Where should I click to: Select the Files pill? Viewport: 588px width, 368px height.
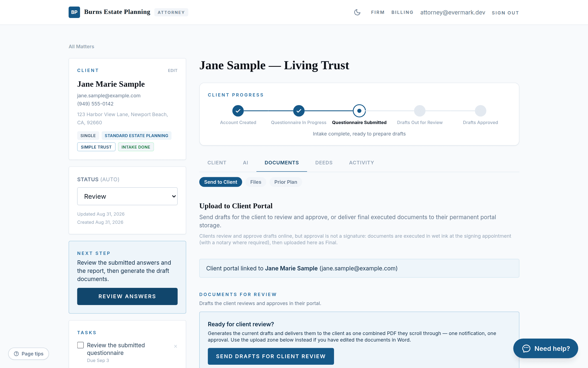coord(256,182)
